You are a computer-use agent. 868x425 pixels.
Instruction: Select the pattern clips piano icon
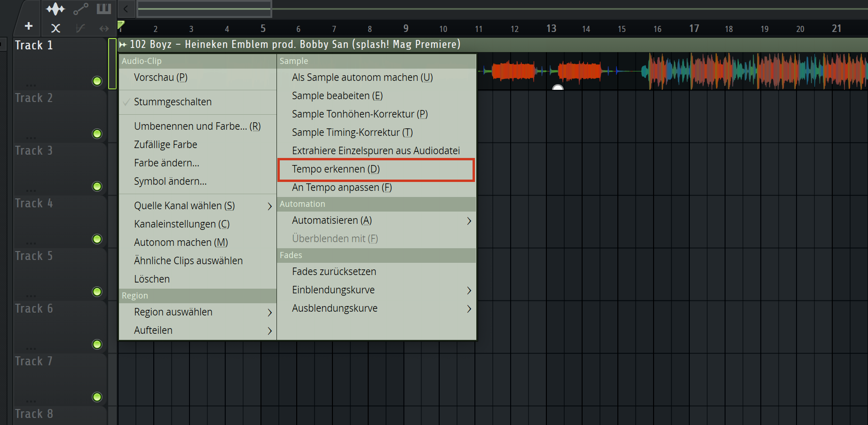(x=103, y=8)
